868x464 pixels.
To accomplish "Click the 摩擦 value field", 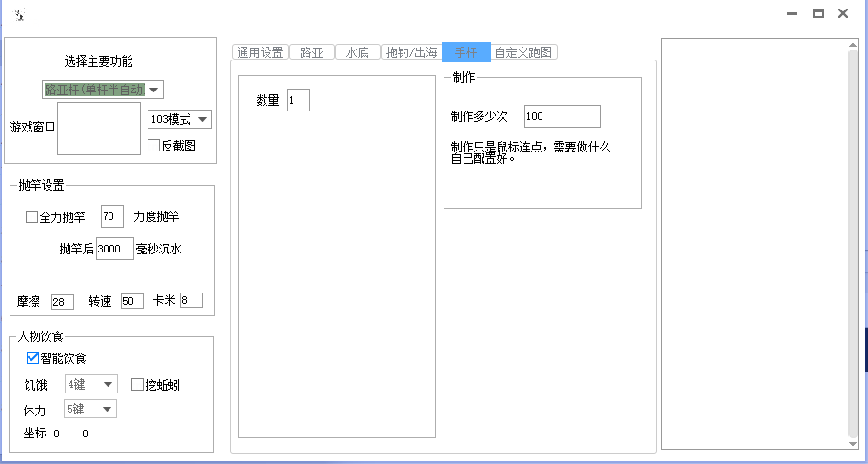I will point(62,301).
